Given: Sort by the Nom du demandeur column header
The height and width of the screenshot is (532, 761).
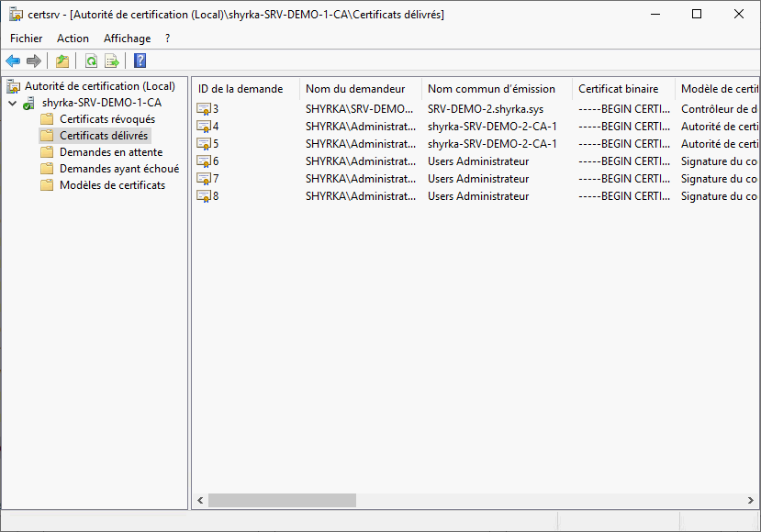Looking at the screenshot, I should click(355, 89).
